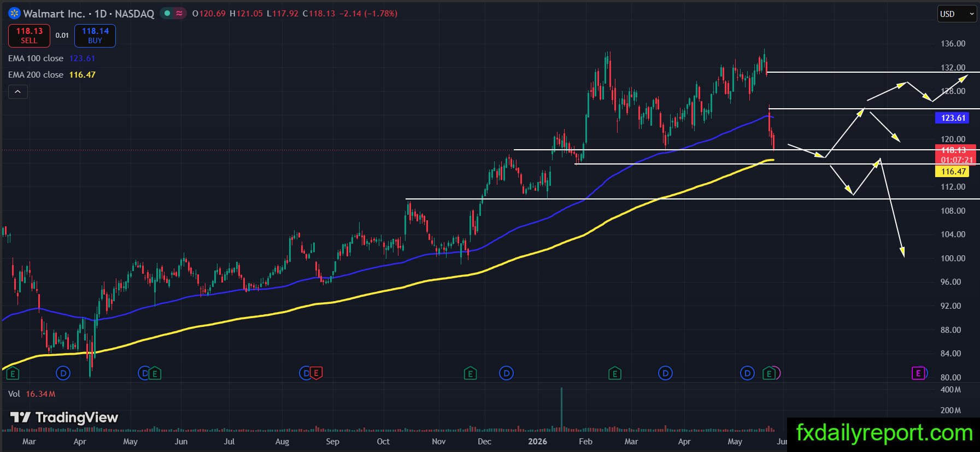Click the Oct label on the time axis
This screenshot has height=452, width=980.
coord(383,442)
